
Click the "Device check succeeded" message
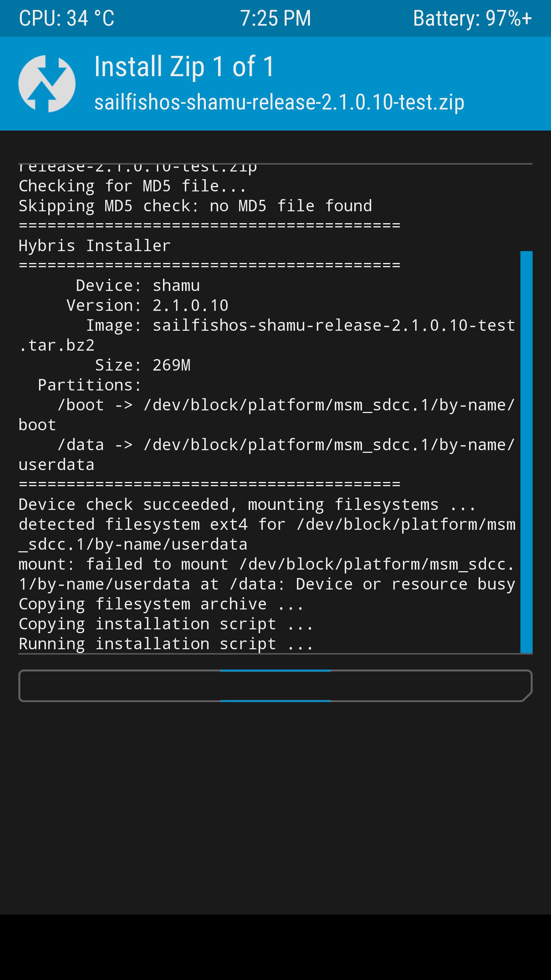click(247, 505)
